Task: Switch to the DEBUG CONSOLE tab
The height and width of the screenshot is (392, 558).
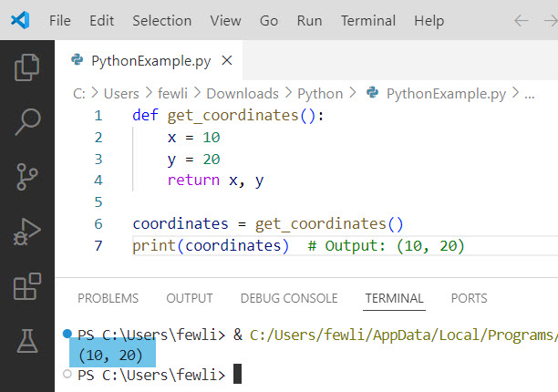Action: coord(289,298)
